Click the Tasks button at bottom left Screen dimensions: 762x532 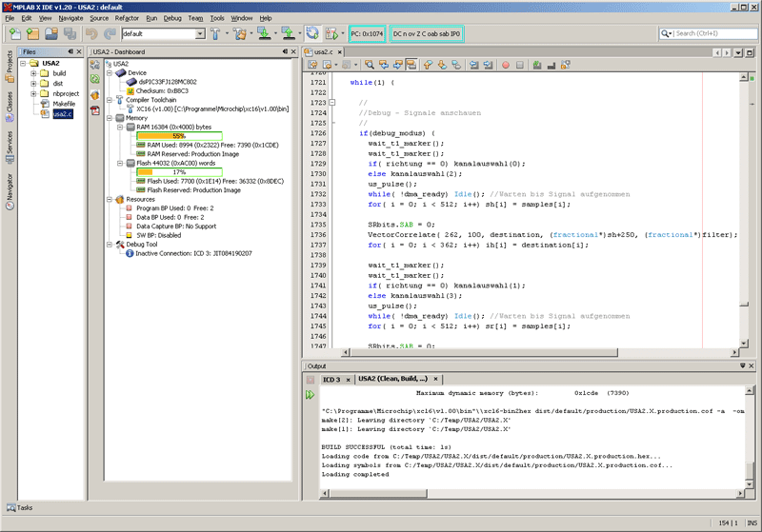(x=20, y=507)
